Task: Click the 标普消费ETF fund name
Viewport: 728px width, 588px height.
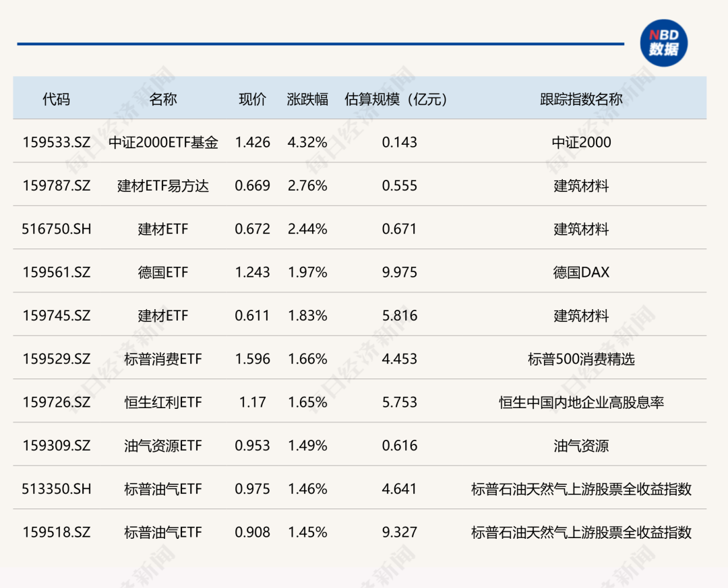Action: click(163, 359)
